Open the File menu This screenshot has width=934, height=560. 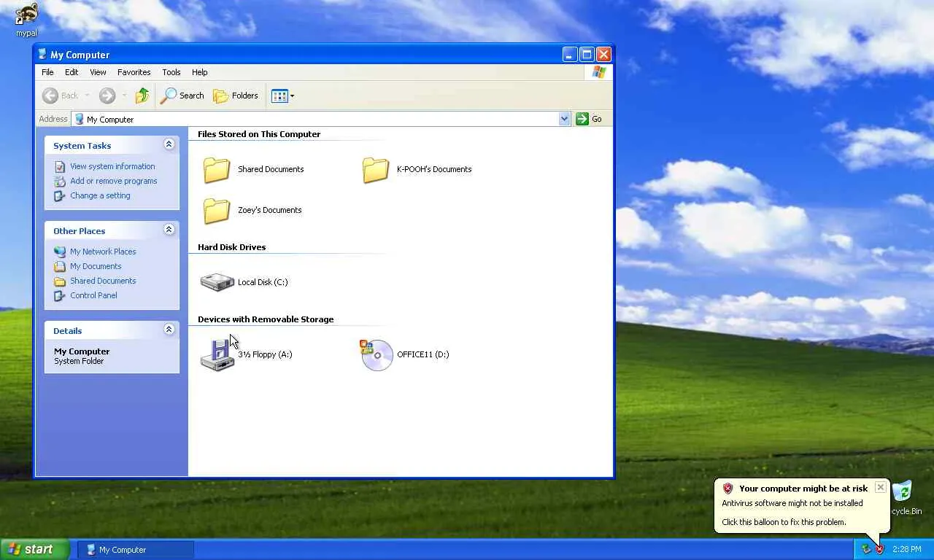coord(47,72)
